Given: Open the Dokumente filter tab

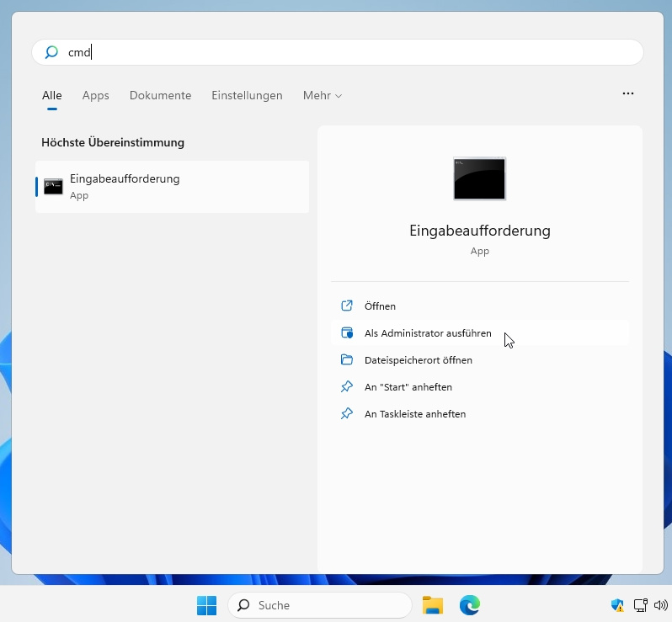Looking at the screenshot, I should (x=160, y=96).
